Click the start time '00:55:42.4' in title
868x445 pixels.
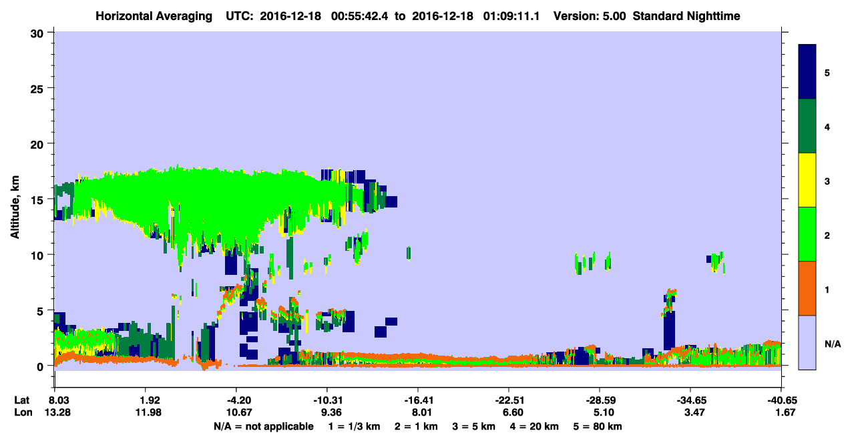[360, 15]
